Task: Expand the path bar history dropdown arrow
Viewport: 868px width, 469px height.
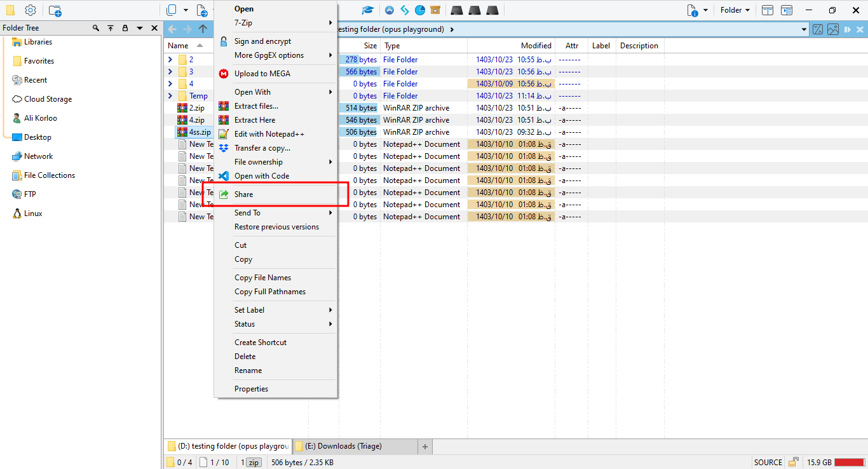Action: (804, 29)
